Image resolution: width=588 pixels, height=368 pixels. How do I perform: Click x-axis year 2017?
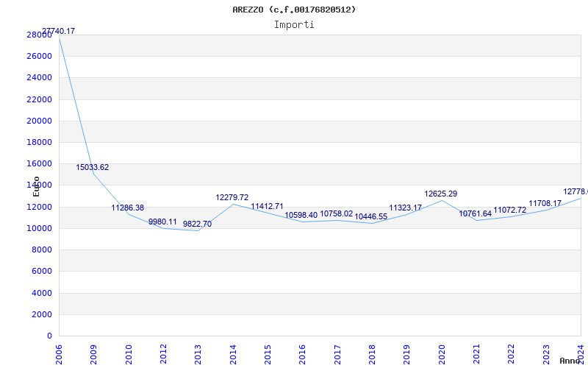pyautogui.click(x=337, y=355)
